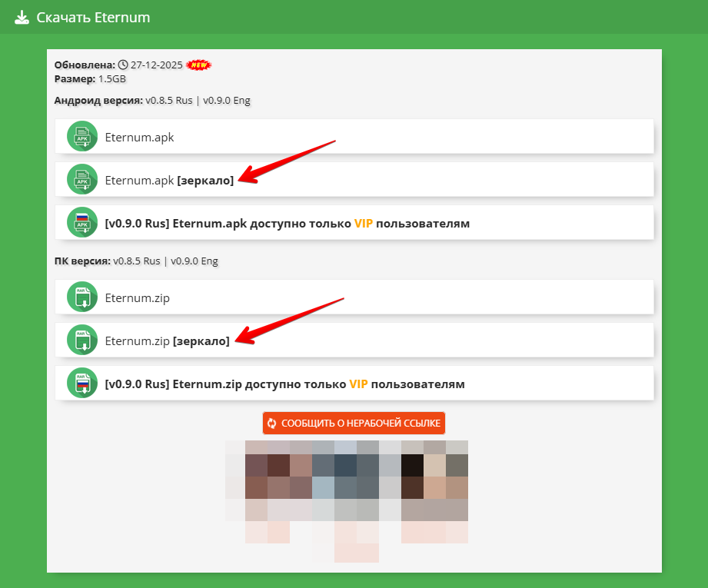708x588 pixels.
Task: Click the Russian flag RAR icon for v0.9.0
Action: click(x=82, y=384)
